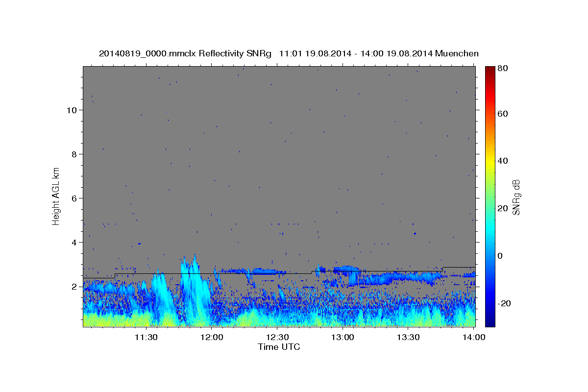Click the colorbar value 80
The width and height of the screenshot is (588, 392).
pyautogui.click(x=503, y=69)
